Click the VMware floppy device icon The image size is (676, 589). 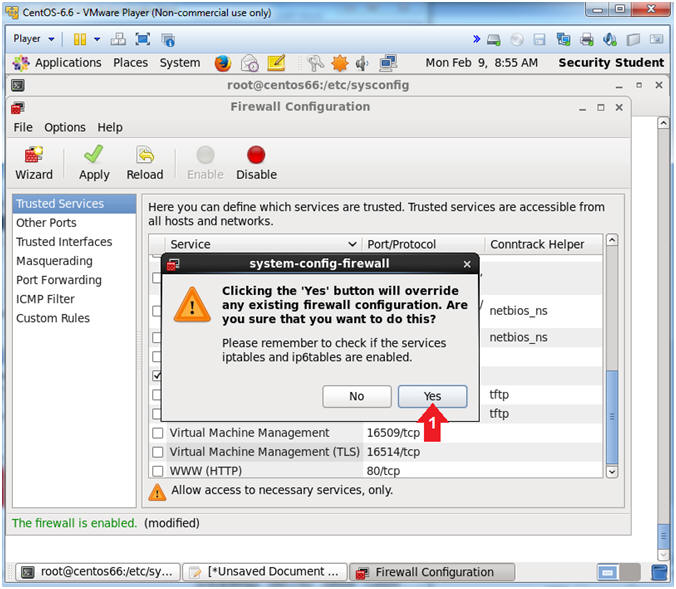(539, 40)
